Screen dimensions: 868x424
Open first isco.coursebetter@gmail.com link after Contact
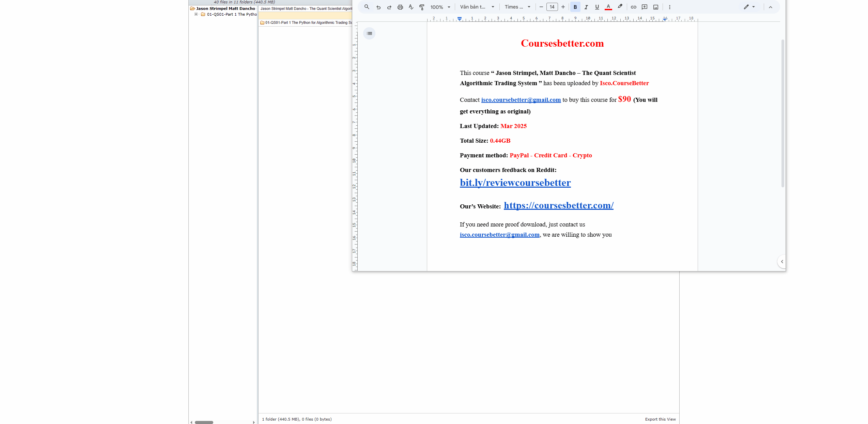coord(521,100)
